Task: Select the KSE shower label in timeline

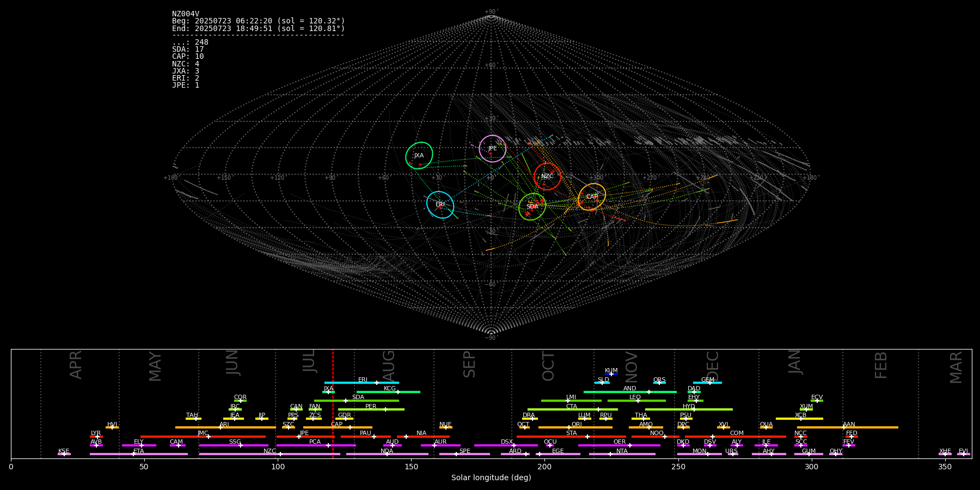Action: (64, 451)
